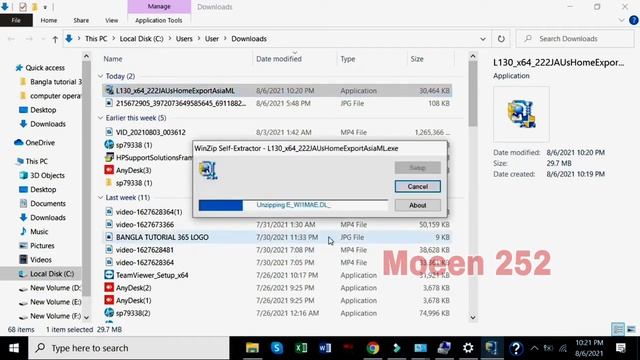This screenshot has width=640, height=360.
Task: Launch Word from the taskbar
Action: 325,348
